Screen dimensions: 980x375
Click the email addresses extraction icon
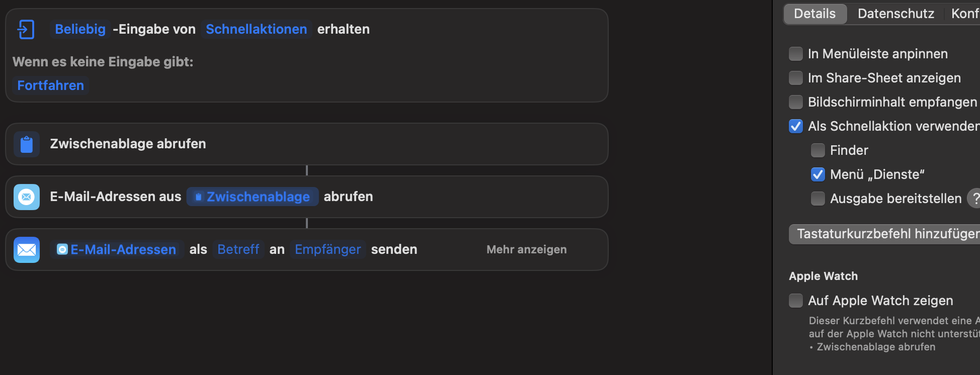coord(27,197)
